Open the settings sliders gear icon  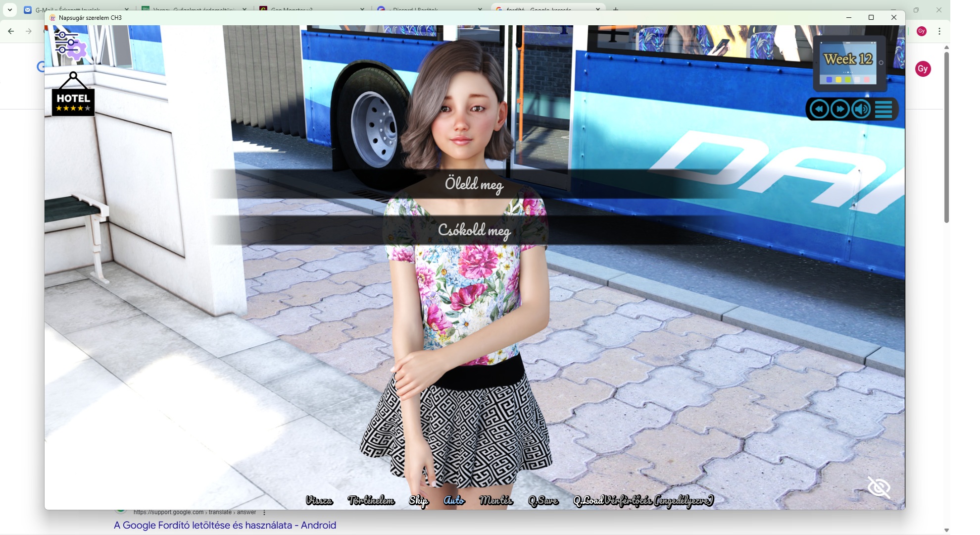[x=70, y=45]
